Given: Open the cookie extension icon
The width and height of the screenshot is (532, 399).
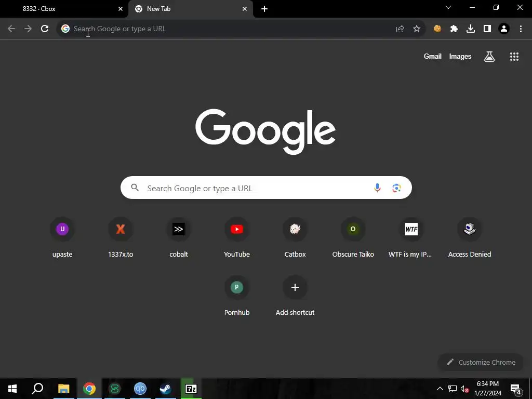Looking at the screenshot, I should point(437,29).
